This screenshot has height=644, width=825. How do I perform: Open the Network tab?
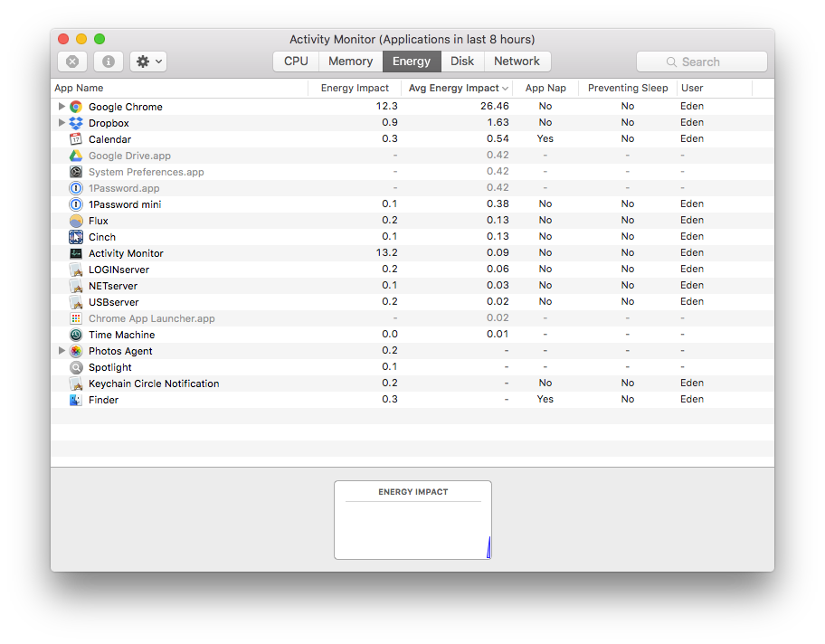[517, 61]
